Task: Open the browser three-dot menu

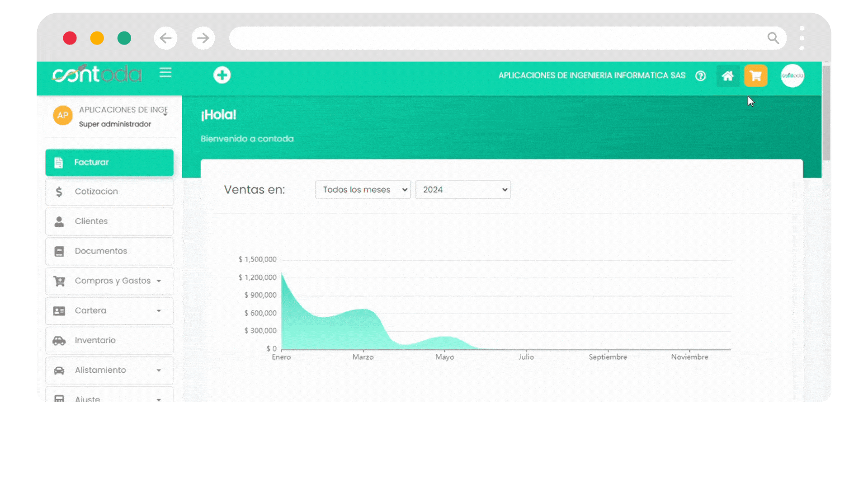Action: (x=802, y=38)
